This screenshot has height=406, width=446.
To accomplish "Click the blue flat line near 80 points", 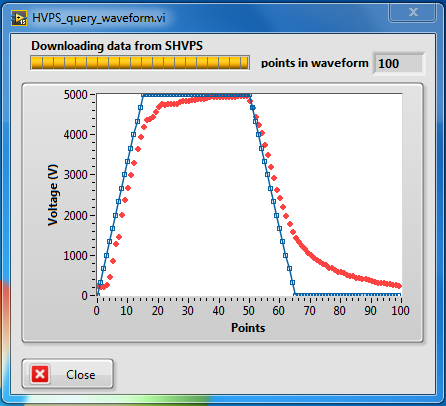I will 340,295.
